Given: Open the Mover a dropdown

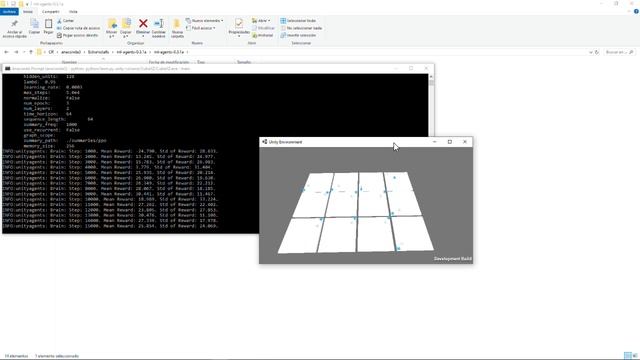Looking at the screenshot, I should (111, 28).
